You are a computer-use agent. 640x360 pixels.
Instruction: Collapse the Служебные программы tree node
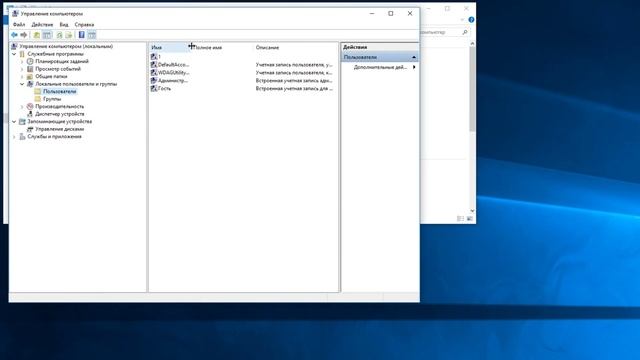point(14,54)
